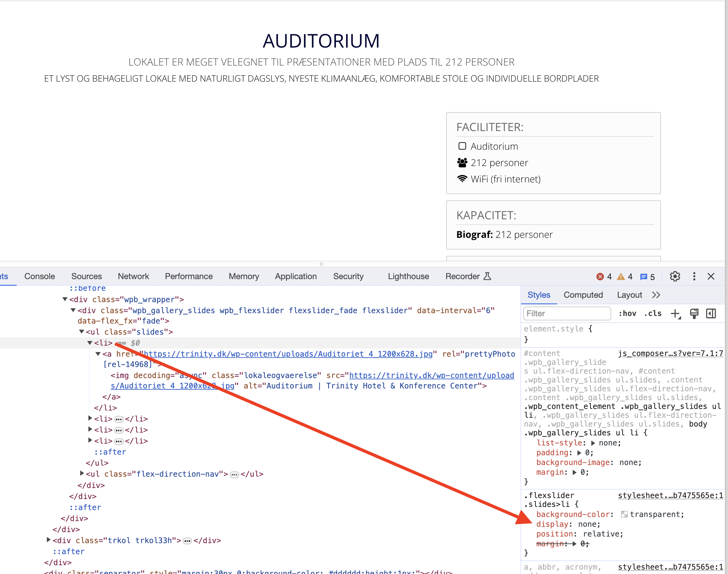Toggle element state with :hov
728x574 pixels.
[x=628, y=313]
